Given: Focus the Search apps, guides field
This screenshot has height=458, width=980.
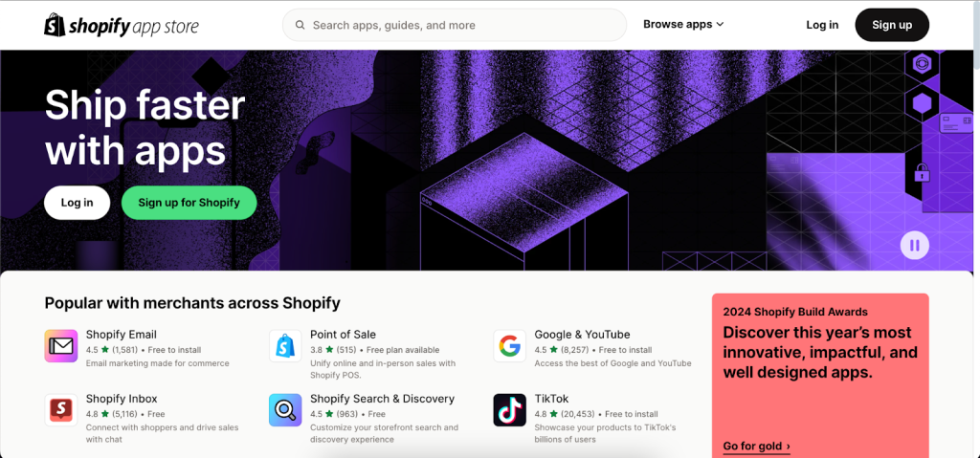Looking at the screenshot, I should [x=455, y=25].
